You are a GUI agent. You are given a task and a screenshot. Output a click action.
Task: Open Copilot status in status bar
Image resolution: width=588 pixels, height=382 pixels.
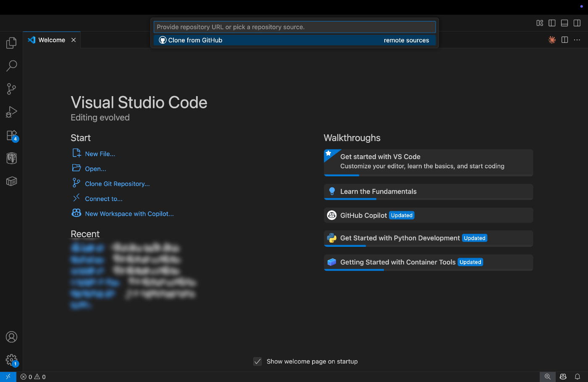click(563, 377)
